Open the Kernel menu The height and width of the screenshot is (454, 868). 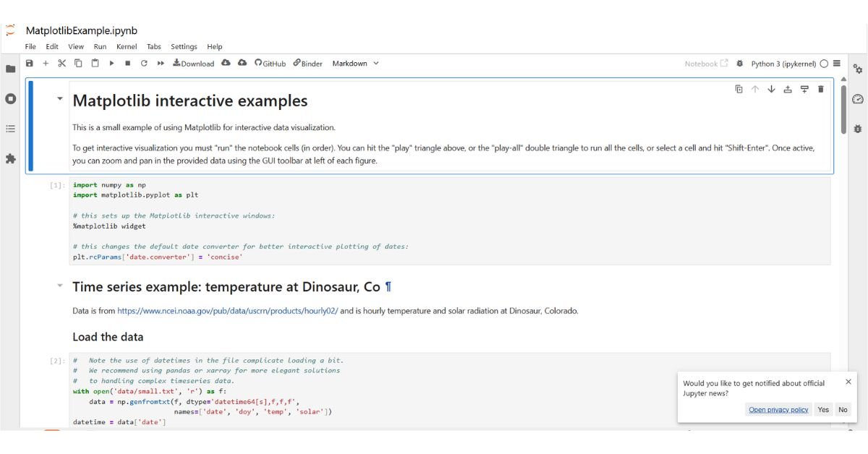click(127, 46)
